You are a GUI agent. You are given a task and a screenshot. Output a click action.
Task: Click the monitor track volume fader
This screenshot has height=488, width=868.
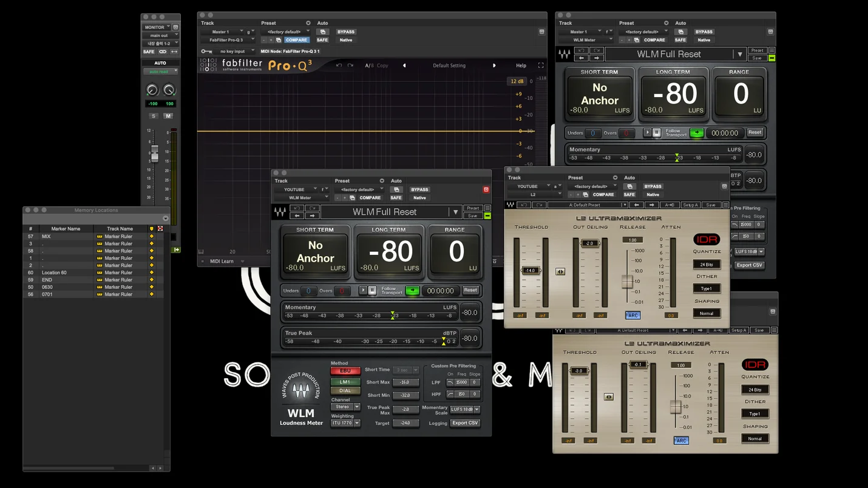coord(155,154)
